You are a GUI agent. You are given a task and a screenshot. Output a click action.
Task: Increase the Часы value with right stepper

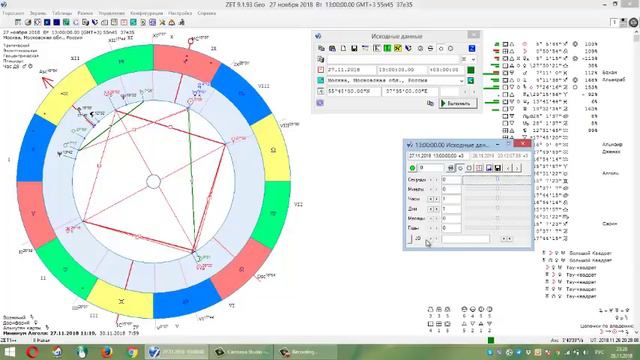pyautogui.click(x=436, y=199)
